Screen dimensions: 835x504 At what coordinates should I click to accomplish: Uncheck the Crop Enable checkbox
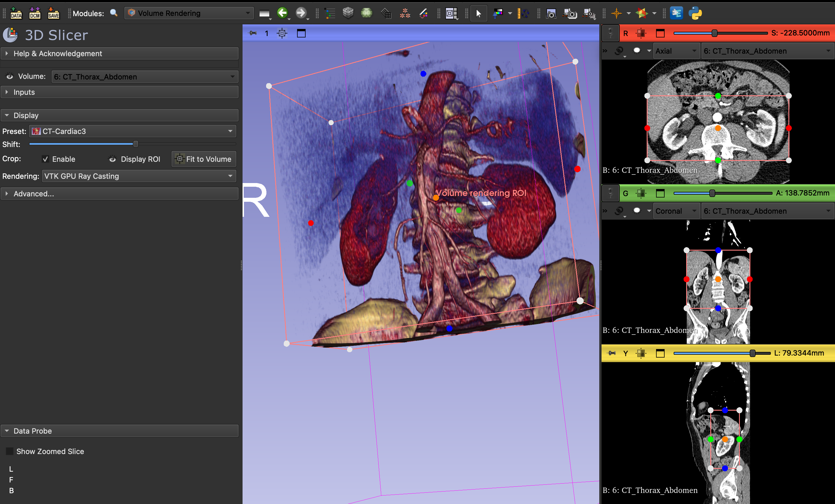click(45, 159)
